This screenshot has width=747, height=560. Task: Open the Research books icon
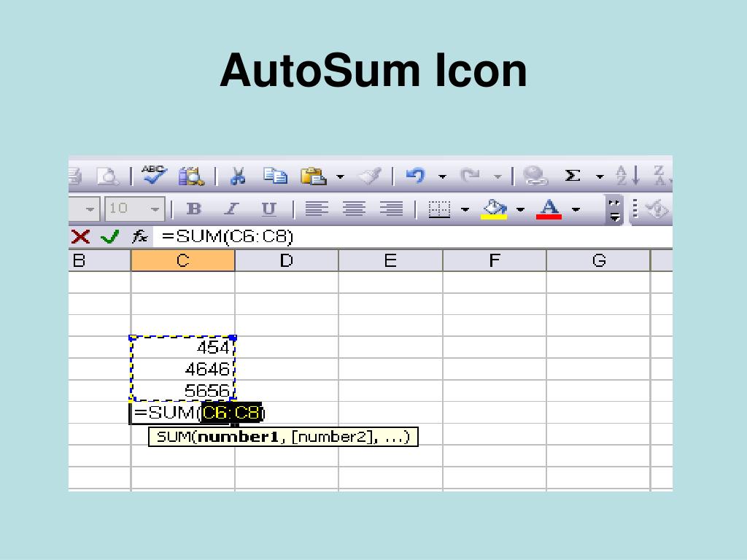pos(191,176)
